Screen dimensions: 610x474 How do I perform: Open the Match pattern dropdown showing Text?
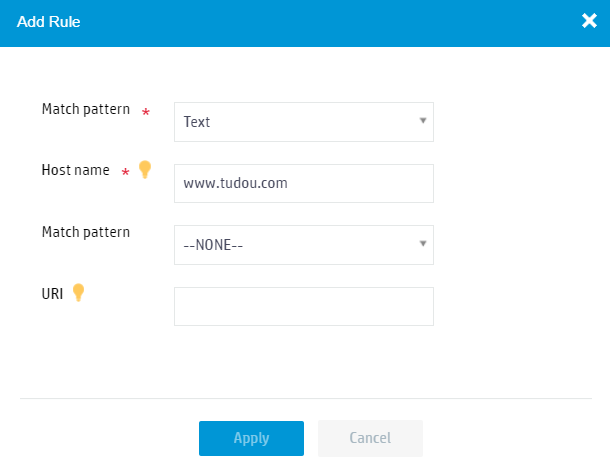[x=304, y=122]
